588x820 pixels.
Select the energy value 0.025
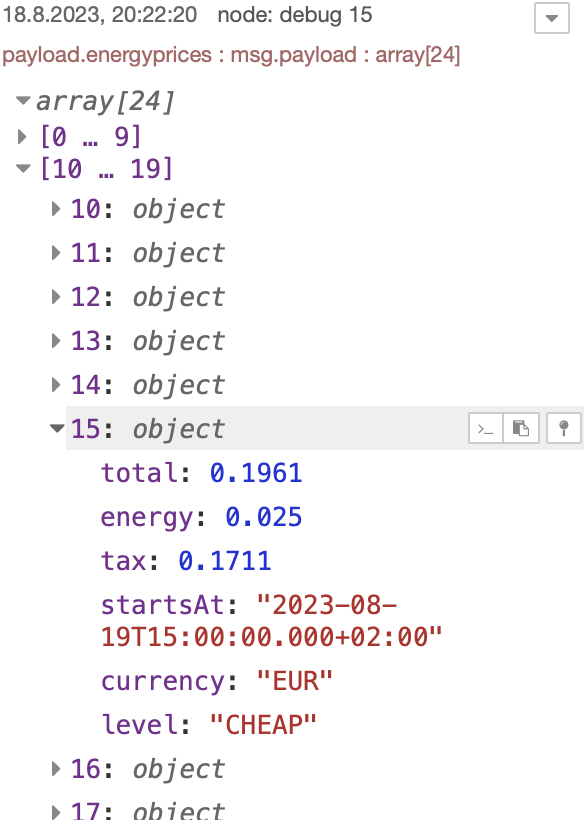pyautogui.click(x=264, y=517)
